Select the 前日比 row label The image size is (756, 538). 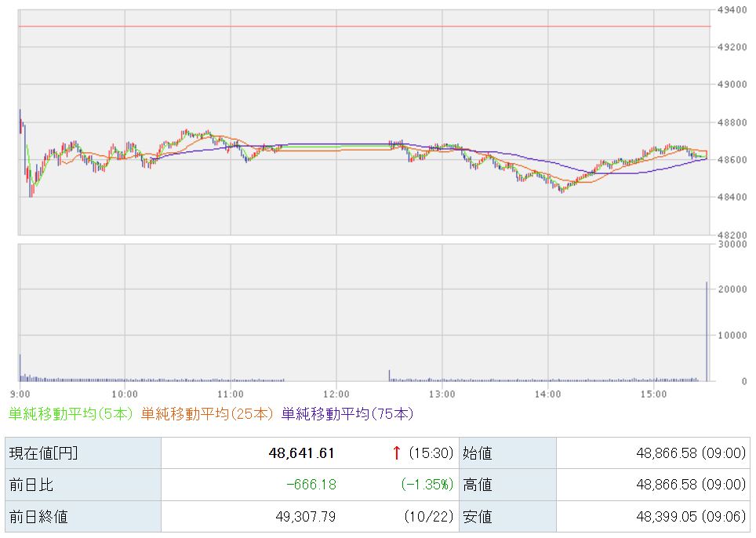[x=31, y=485]
